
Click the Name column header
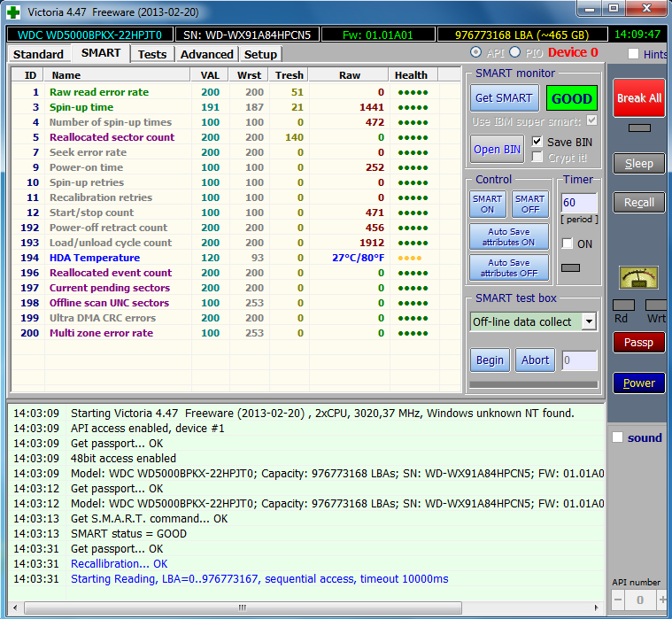[x=117, y=75]
